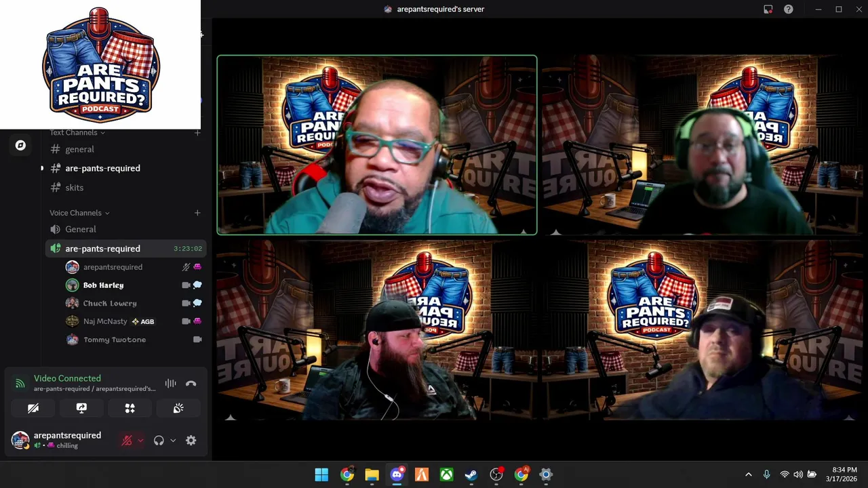Open Discord from the taskbar
The width and height of the screenshot is (868, 488).
[x=397, y=474]
